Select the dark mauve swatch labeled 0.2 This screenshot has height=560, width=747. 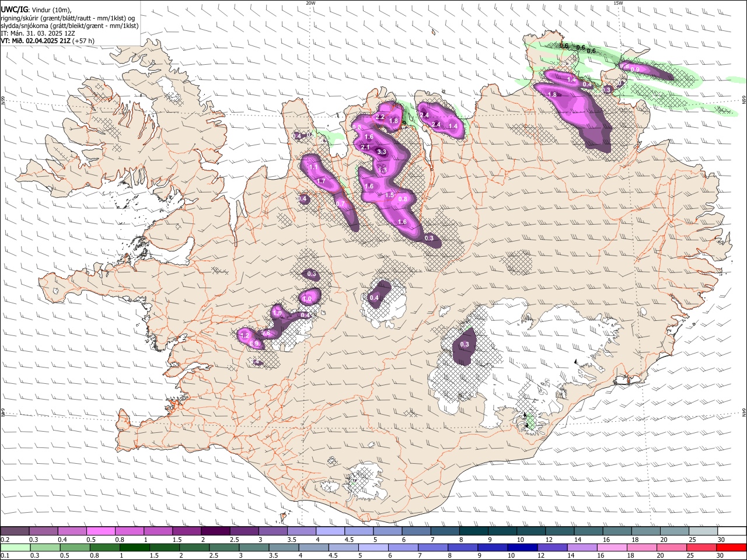(15, 531)
